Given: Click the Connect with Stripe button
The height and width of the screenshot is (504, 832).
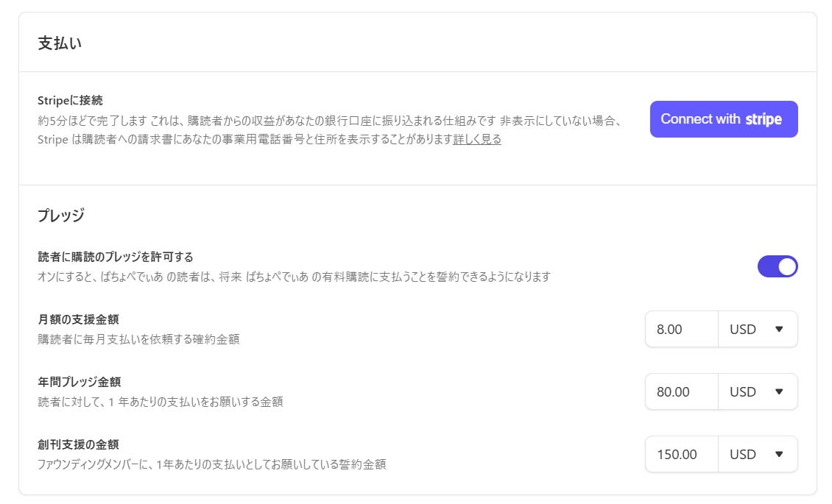Looking at the screenshot, I should pos(723,119).
